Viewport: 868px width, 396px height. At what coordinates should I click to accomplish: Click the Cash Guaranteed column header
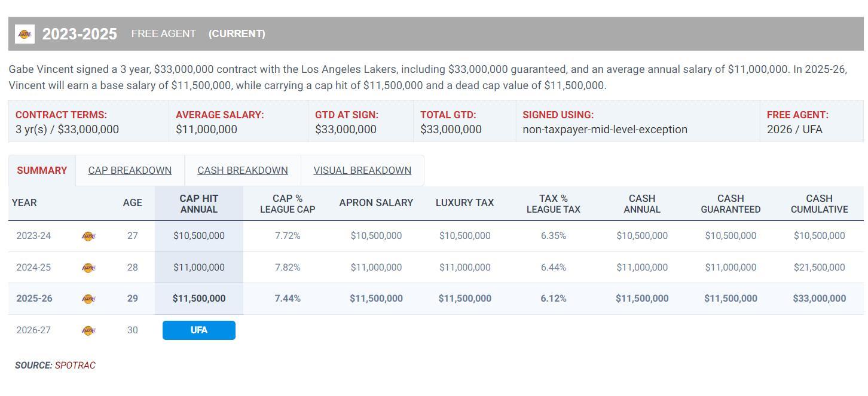coord(731,204)
